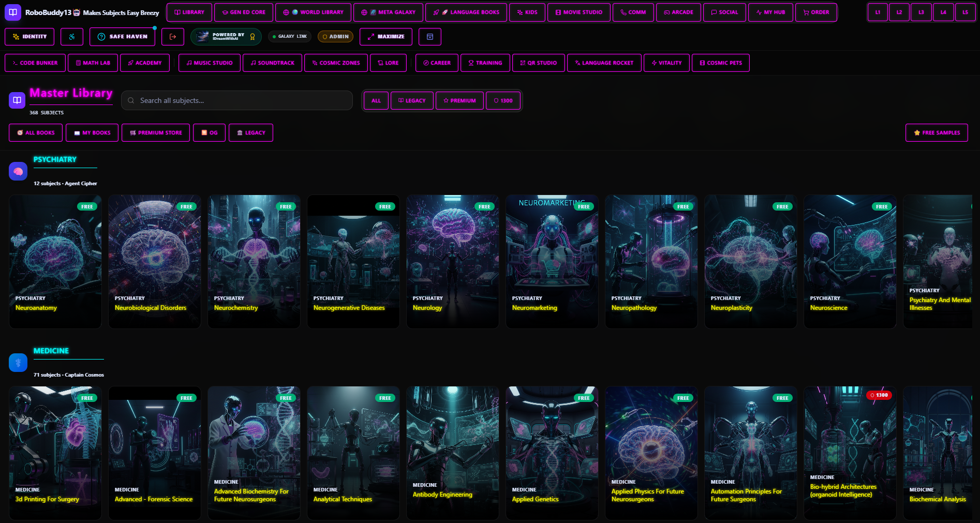Filter subjects by Legacy in search bar
This screenshot has width=980, height=523.
pyautogui.click(x=412, y=101)
